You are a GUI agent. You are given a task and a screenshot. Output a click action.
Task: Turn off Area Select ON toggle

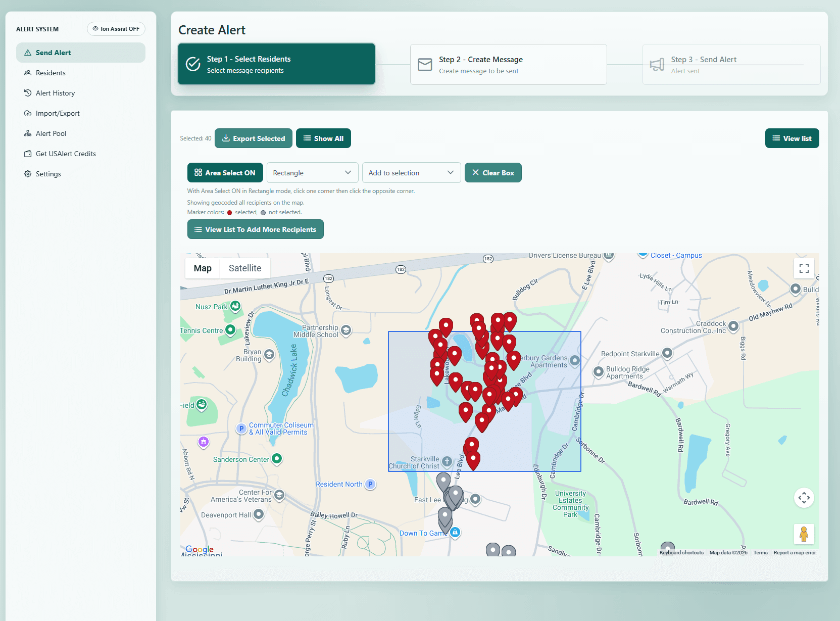tap(225, 173)
